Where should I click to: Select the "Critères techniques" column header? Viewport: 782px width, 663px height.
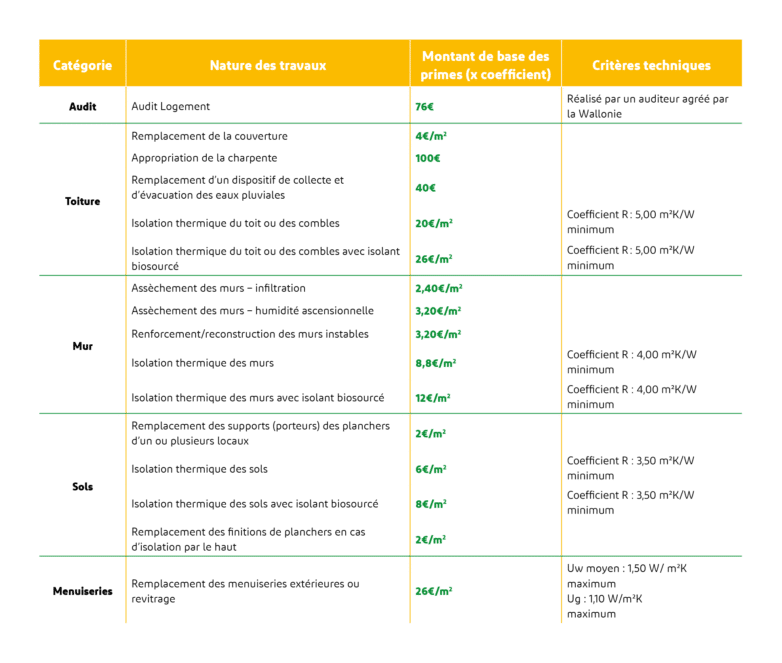[651, 65]
